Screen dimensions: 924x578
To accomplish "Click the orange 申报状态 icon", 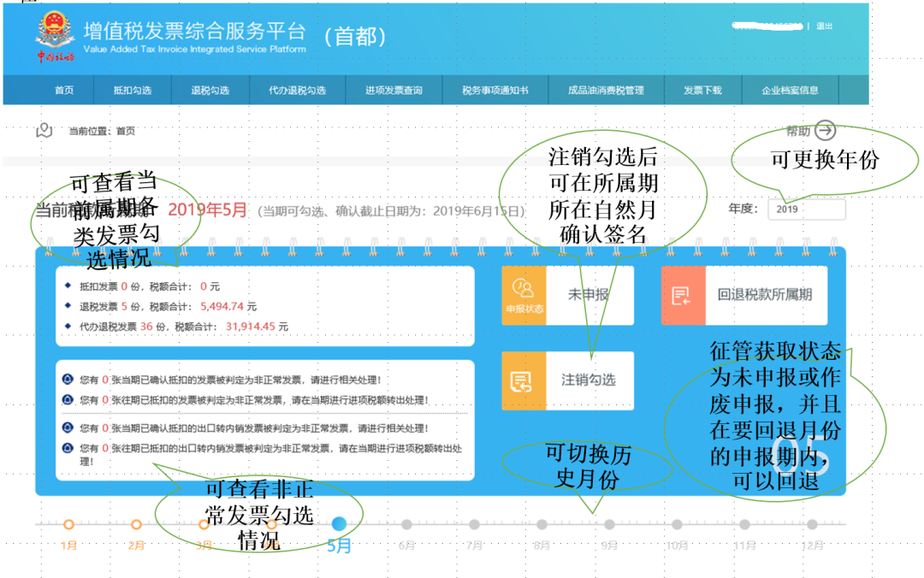I will 524,295.
